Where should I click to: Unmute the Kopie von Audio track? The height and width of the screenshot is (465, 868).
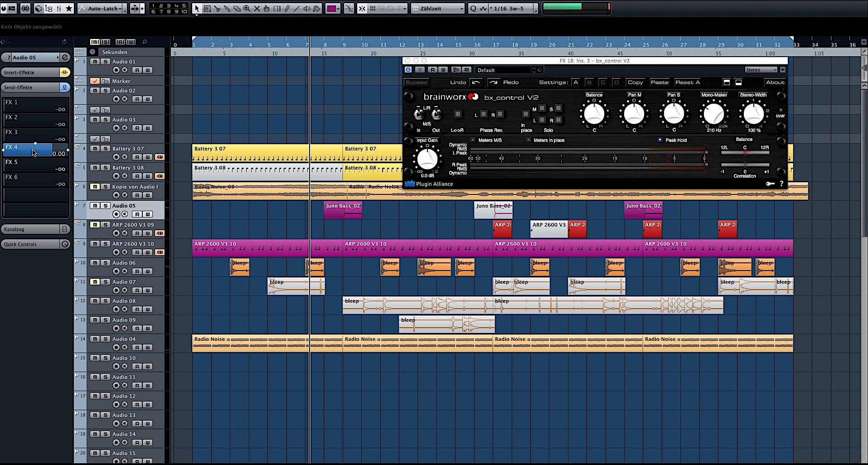(95, 186)
